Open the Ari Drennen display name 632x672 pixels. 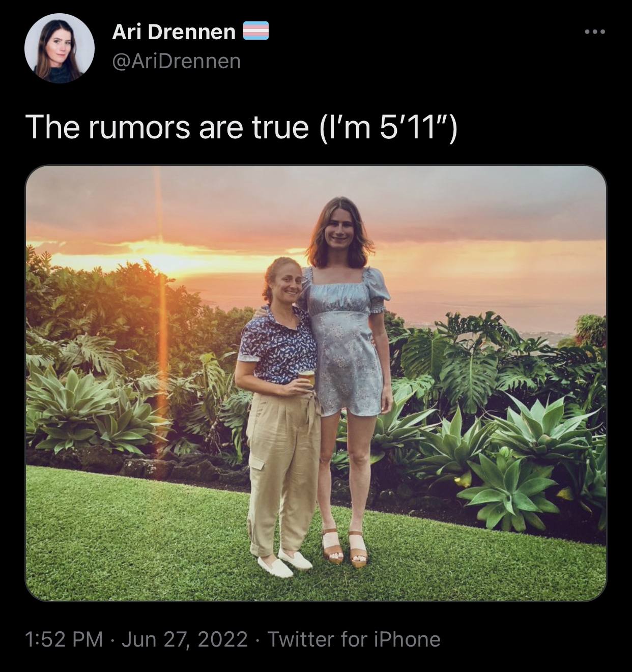174,32
